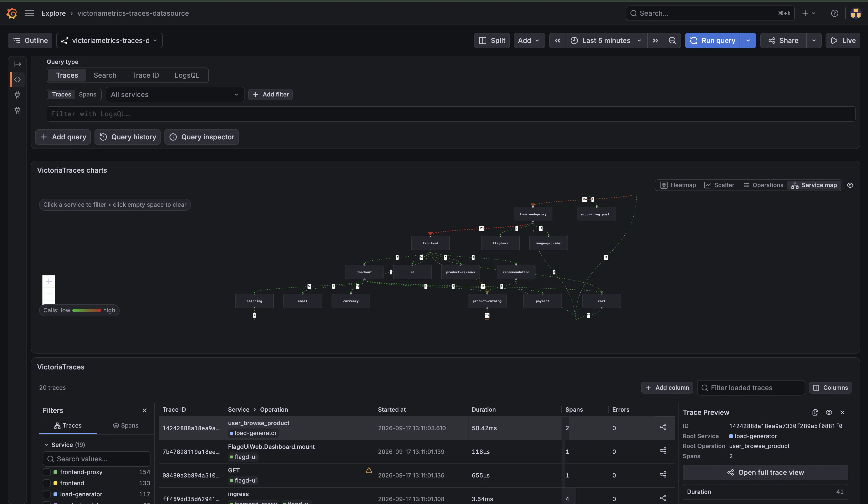Screen dimensions: 868x504
Task: Open the datasource picker dropdown
Action: tap(109, 40)
